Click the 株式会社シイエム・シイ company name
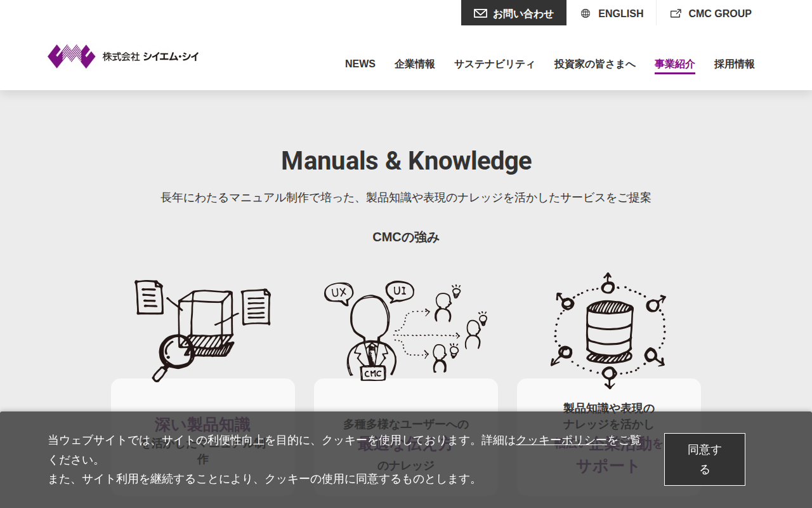The width and height of the screenshot is (812, 508). 151,57
